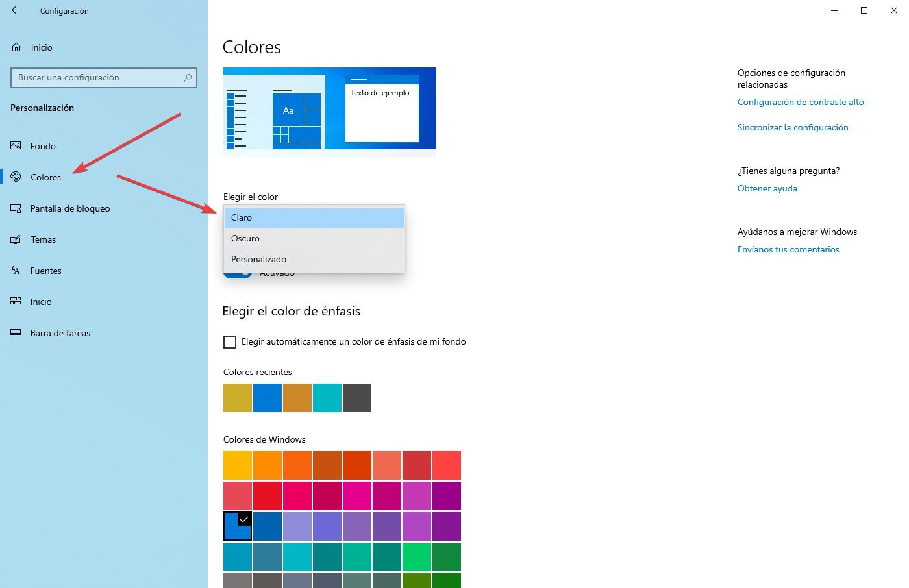Select last dark purple swatch in third Windows row
The width and height of the screenshot is (909, 588).
447,526
